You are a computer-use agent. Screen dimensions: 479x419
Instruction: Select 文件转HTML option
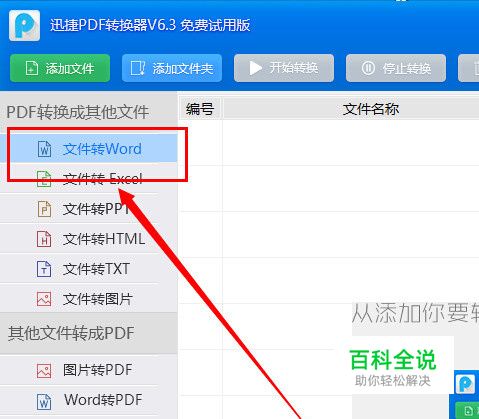tap(89, 239)
